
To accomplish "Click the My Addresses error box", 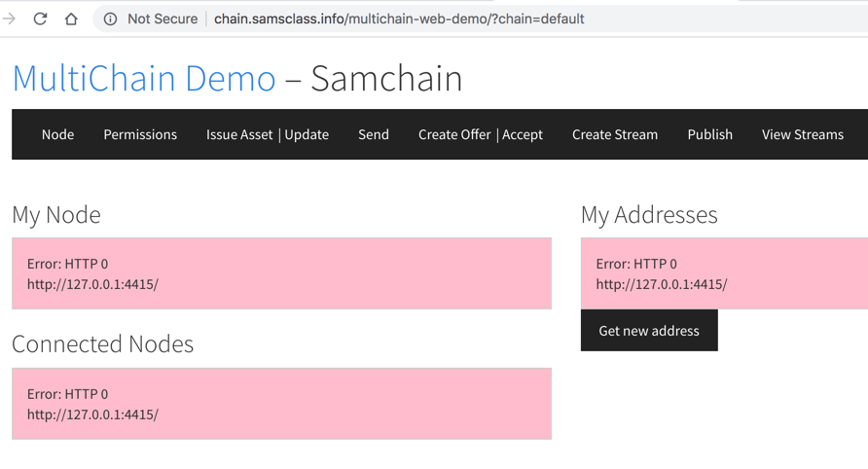I will tap(724, 273).
